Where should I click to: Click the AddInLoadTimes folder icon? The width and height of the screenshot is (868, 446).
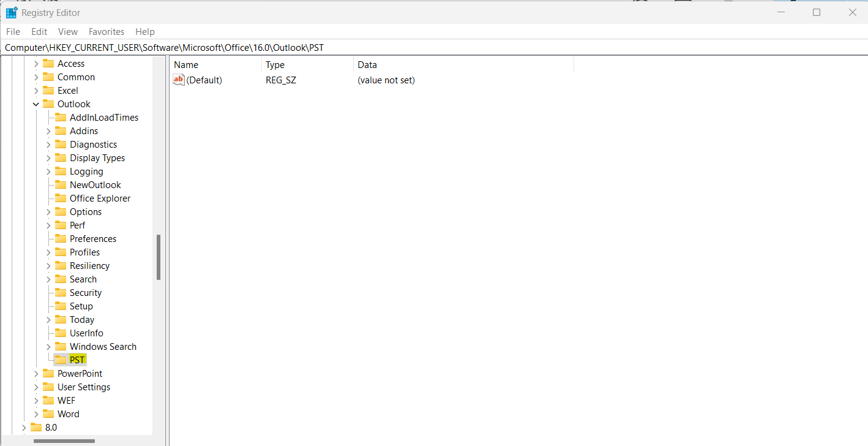pos(61,117)
